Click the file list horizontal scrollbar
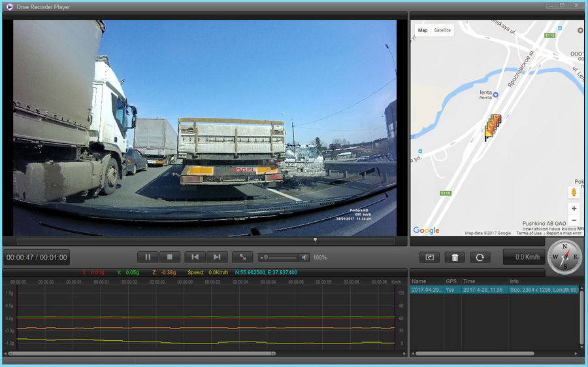This screenshot has width=588, height=367. click(x=474, y=353)
